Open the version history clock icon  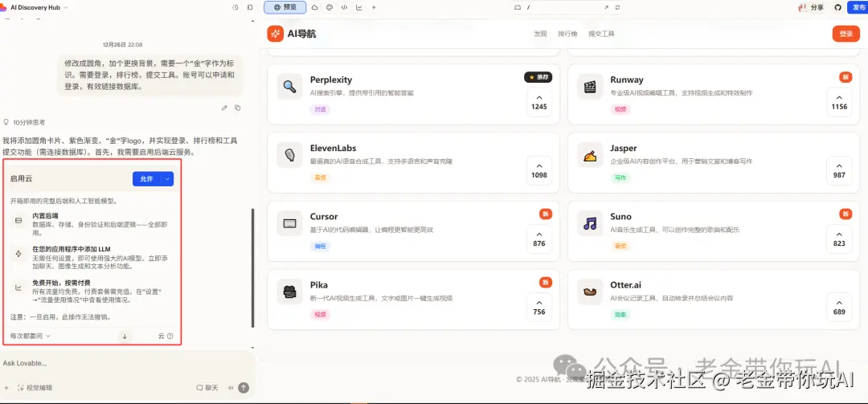235,8
